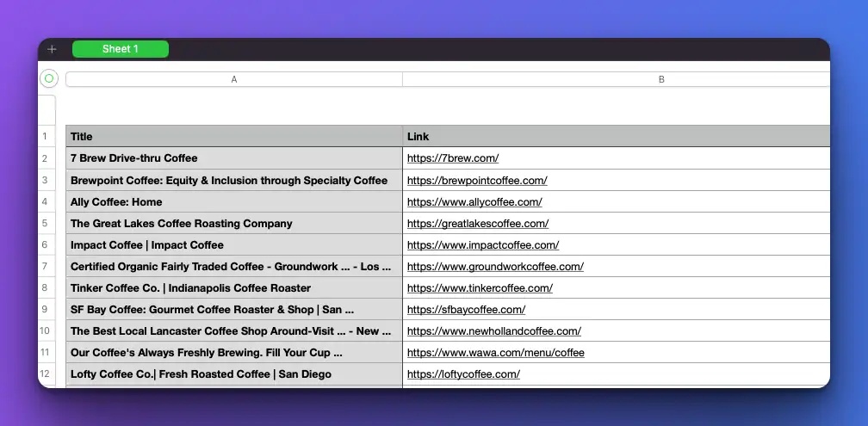Open the www.wawa.com/menu/coffee link

[x=496, y=353]
